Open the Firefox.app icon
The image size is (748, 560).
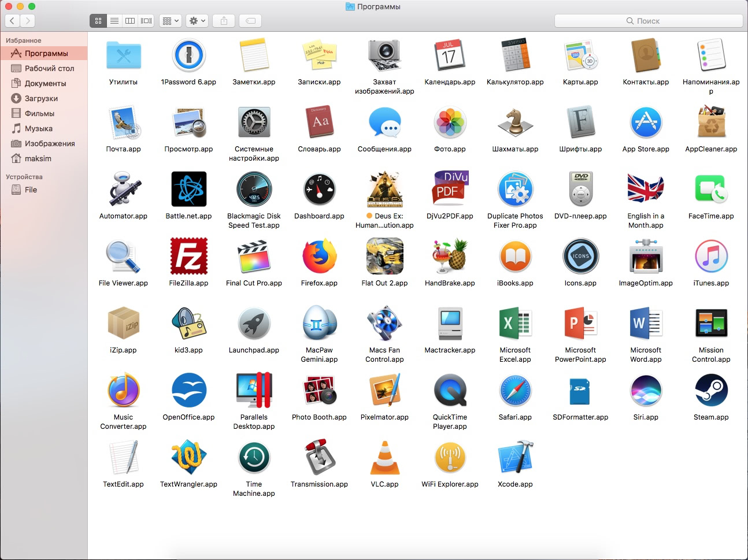click(x=319, y=257)
